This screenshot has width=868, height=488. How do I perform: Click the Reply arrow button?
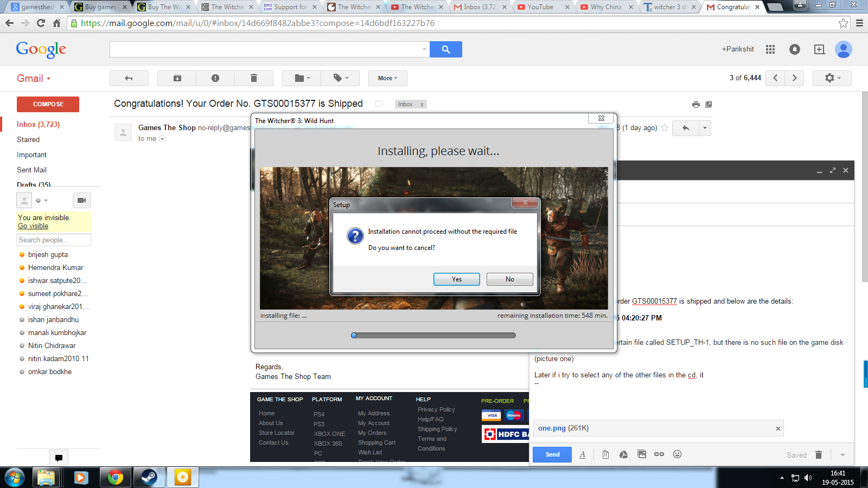pos(686,128)
